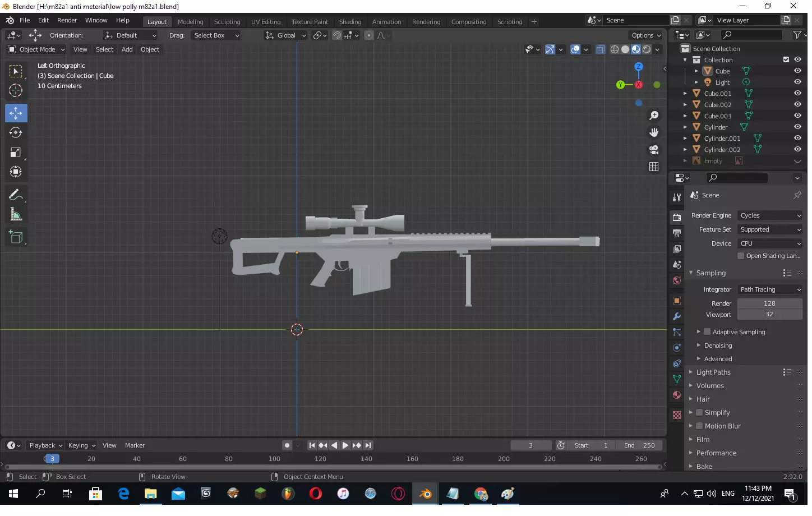Open the Integrator Path Tracing dropdown

coord(769,290)
